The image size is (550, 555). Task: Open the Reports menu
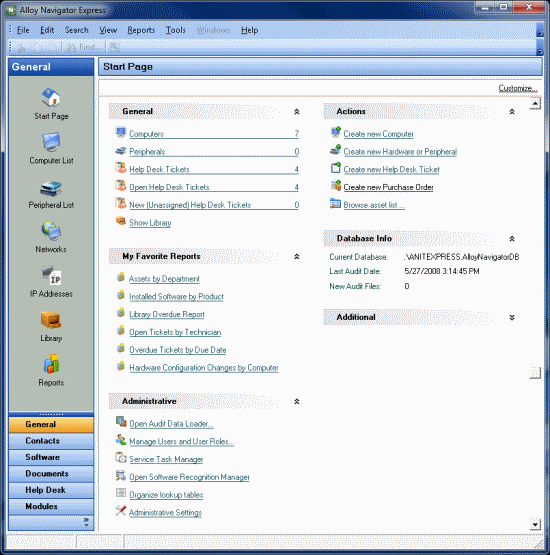pyautogui.click(x=141, y=30)
